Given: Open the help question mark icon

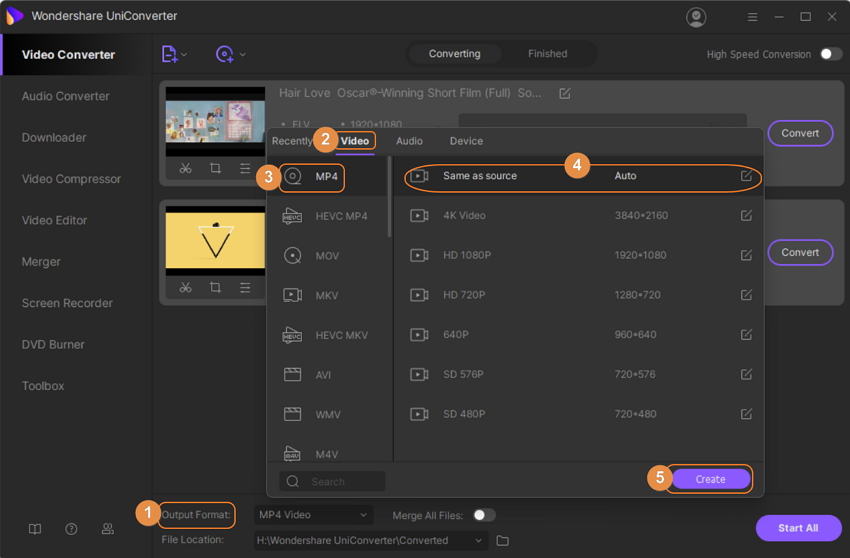Looking at the screenshot, I should pyautogui.click(x=71, y=529).
